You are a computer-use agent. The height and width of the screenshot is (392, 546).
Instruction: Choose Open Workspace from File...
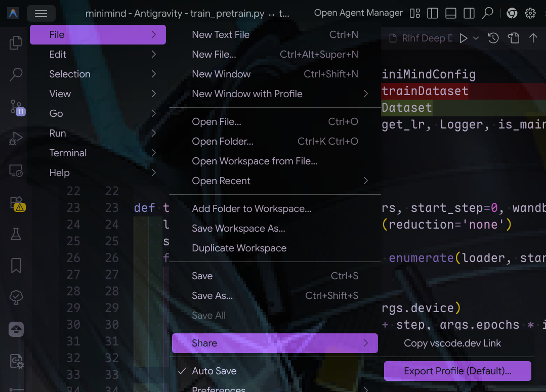(275, 161)
